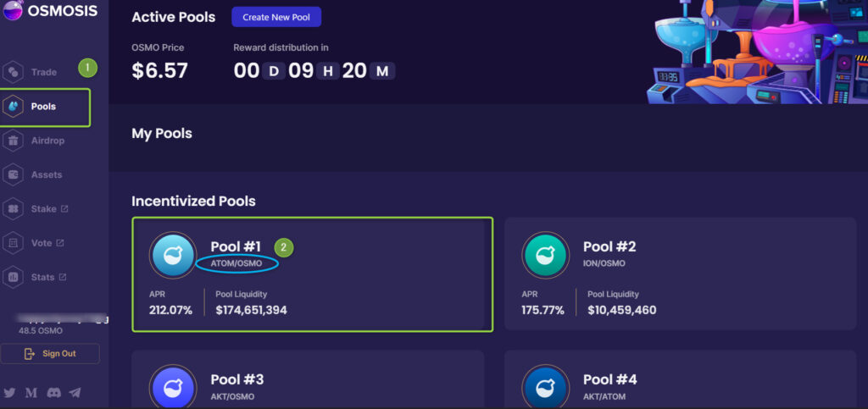Screen dimensions: 868x409
Task: Open the Assets wallet icon
Action: tap(14, 174)
